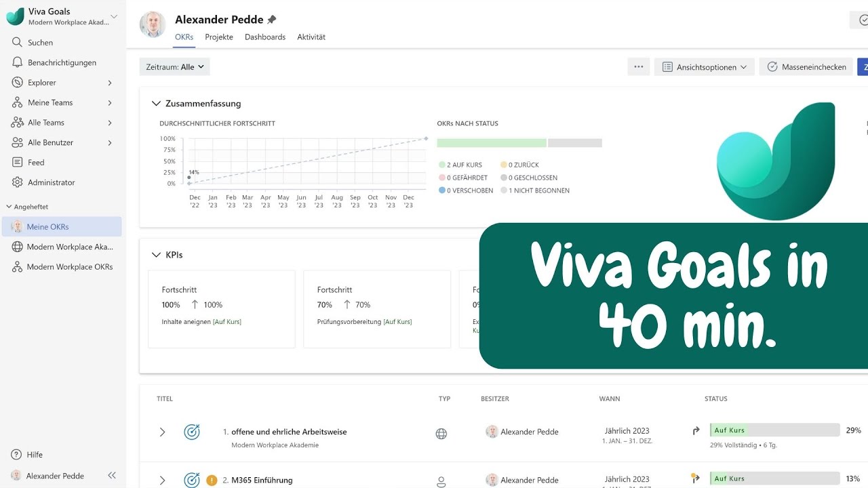Image resolution: width=868 pixels, height=488 pixels.
Task: Toggle the pin icon next to Alexander Pedde
Action: 272,20
